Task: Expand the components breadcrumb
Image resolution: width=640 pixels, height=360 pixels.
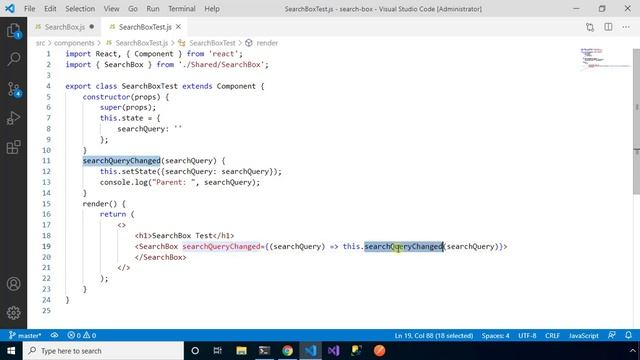Action: [x=74, y=43]
